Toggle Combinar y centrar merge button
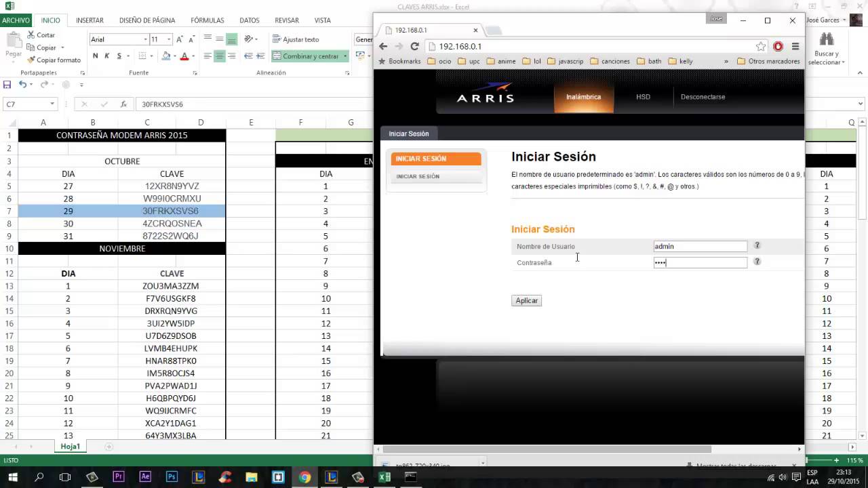Image resolution: width=868 pixels, height=488 pixels. (306, 56)
